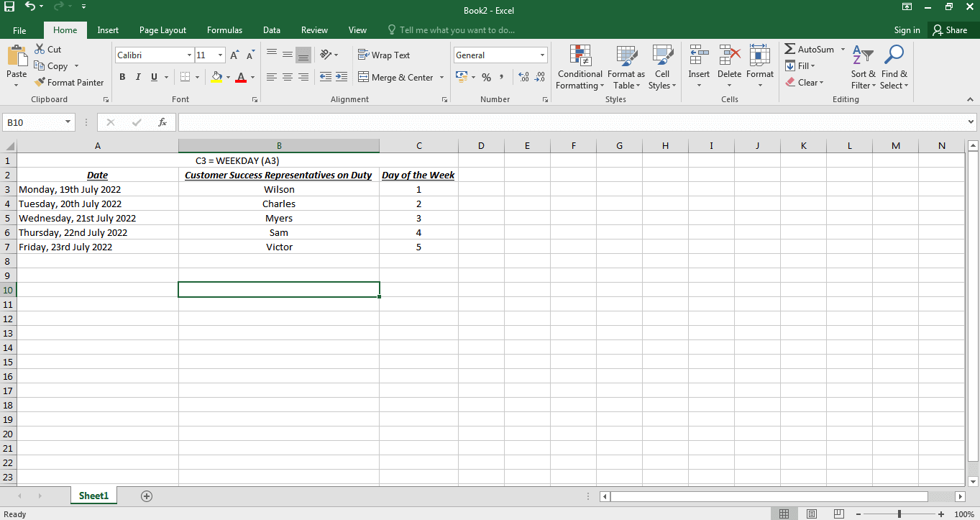Toggle Wrap Text
Image resolution: width=980 pixels, height=520 pixels.
pos(384,55)
